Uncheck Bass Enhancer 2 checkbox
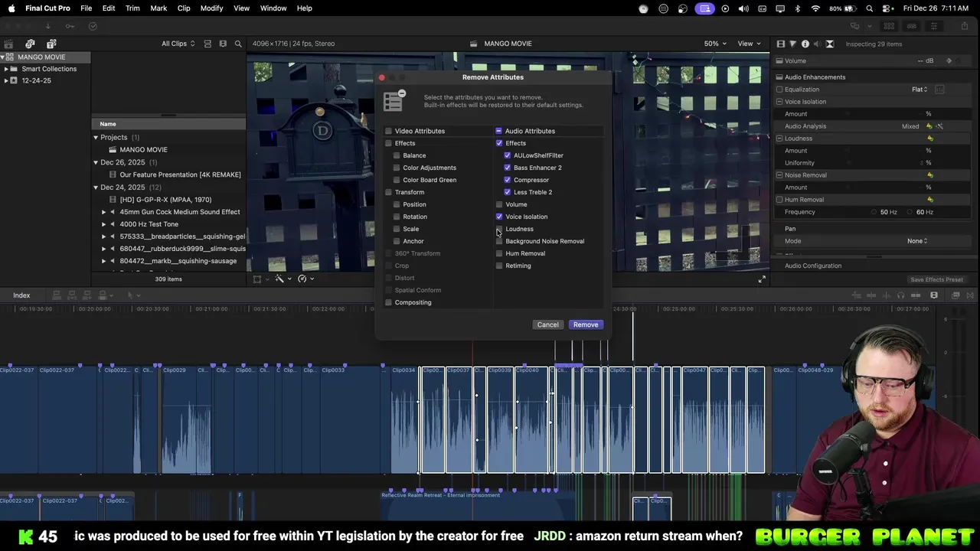 (507, 168)
